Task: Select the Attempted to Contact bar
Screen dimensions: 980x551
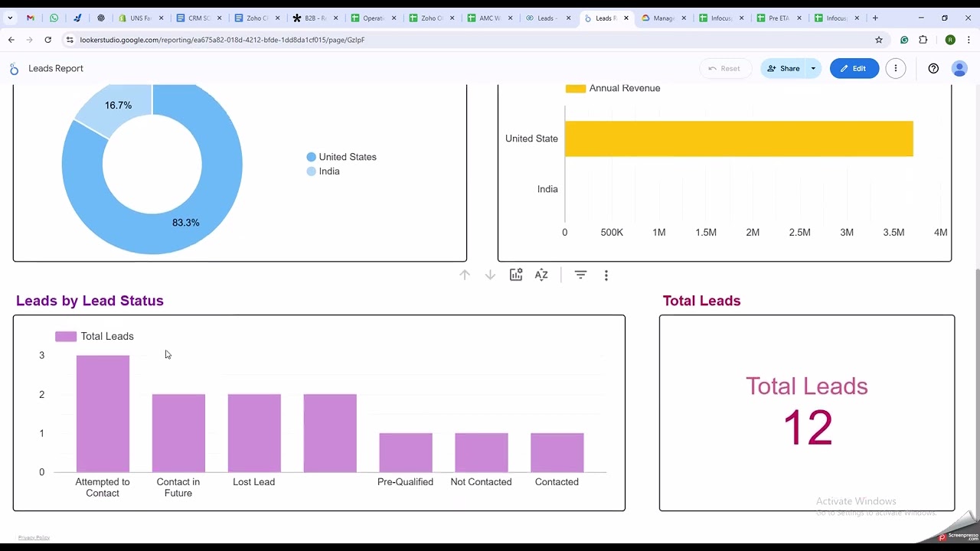Action: [x=103, y=413]
